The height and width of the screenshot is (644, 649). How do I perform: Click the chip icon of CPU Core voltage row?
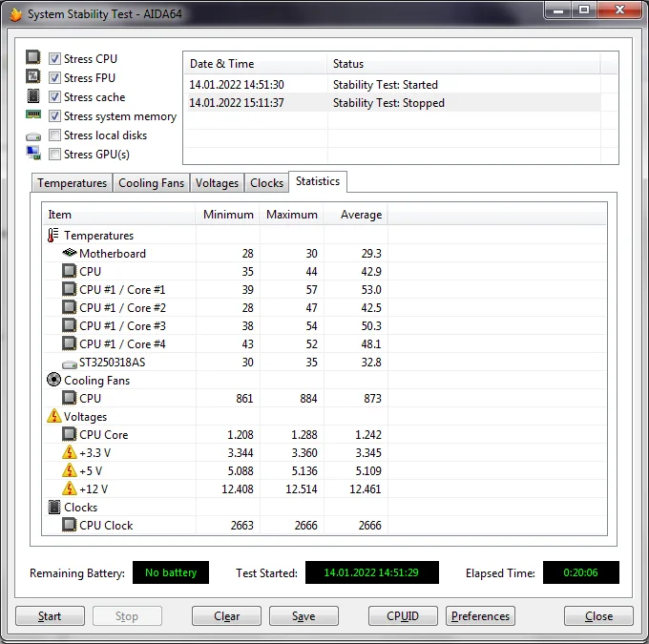click(69, 434)
